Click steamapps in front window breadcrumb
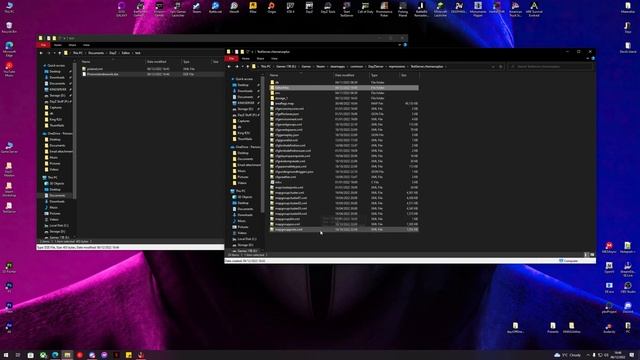 click(x=337, y=67)
